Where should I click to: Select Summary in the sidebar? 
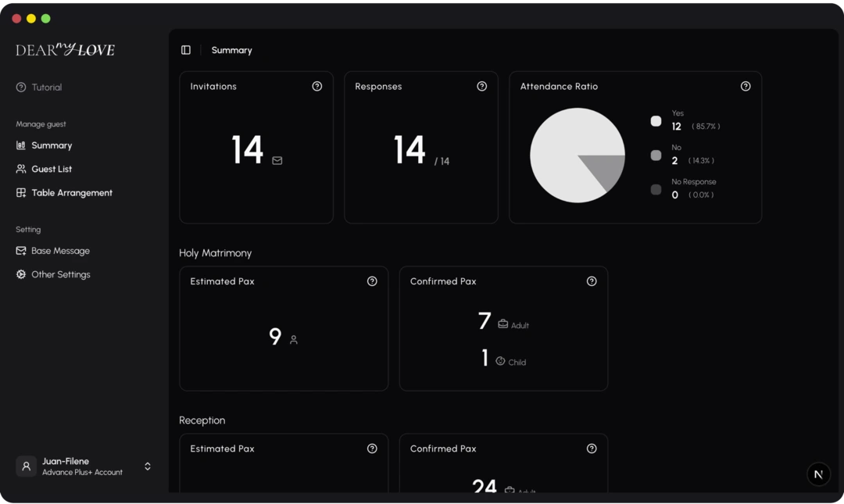pos(52,145)
